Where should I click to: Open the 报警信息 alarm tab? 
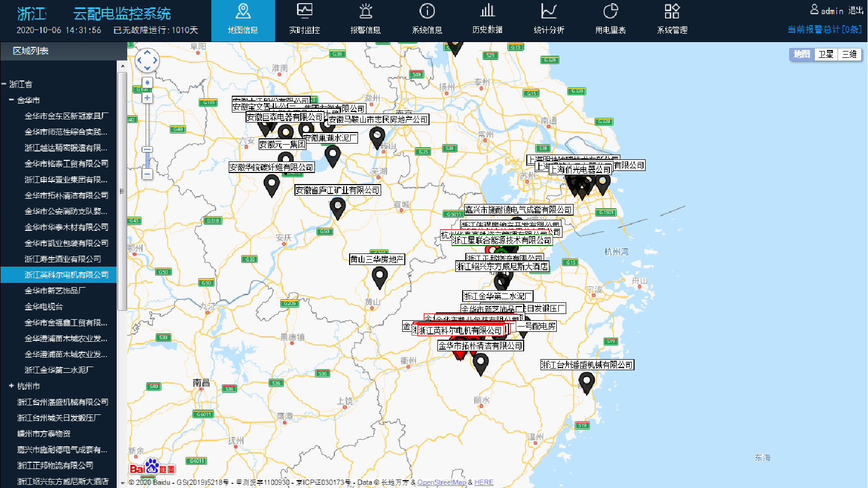[x=366, y=21]
